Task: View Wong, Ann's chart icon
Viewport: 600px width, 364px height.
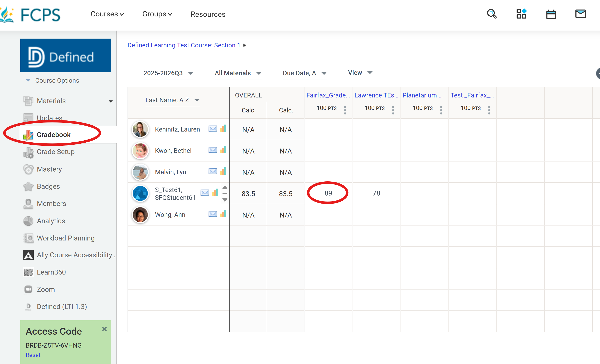Action: pos(223,214)
